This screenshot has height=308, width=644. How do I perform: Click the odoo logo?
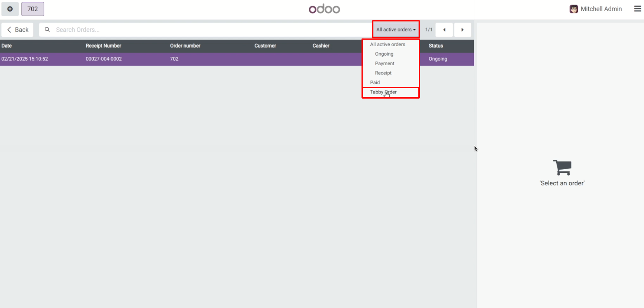(324, 9)
